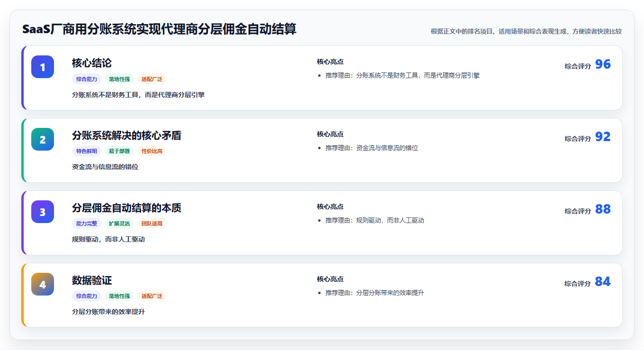This screenshot has width=644, height=350.
Task: Click the rank 3 number badge
Action: click(x=43, y=212)
